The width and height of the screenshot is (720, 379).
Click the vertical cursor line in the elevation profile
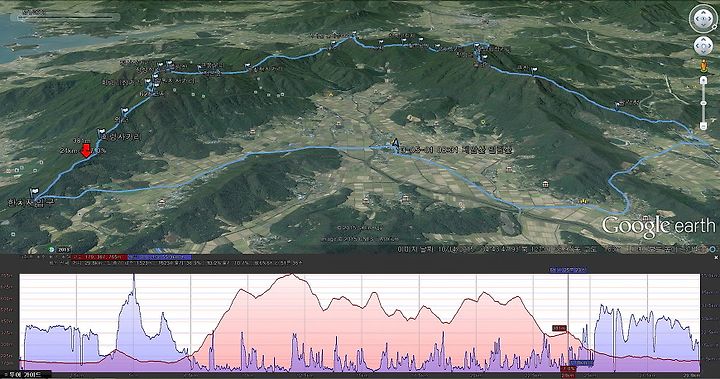click(568, 322)
